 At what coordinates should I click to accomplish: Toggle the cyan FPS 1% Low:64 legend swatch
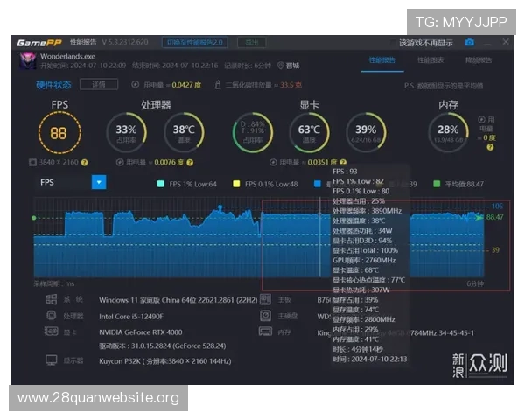click(x=161, y=184)
